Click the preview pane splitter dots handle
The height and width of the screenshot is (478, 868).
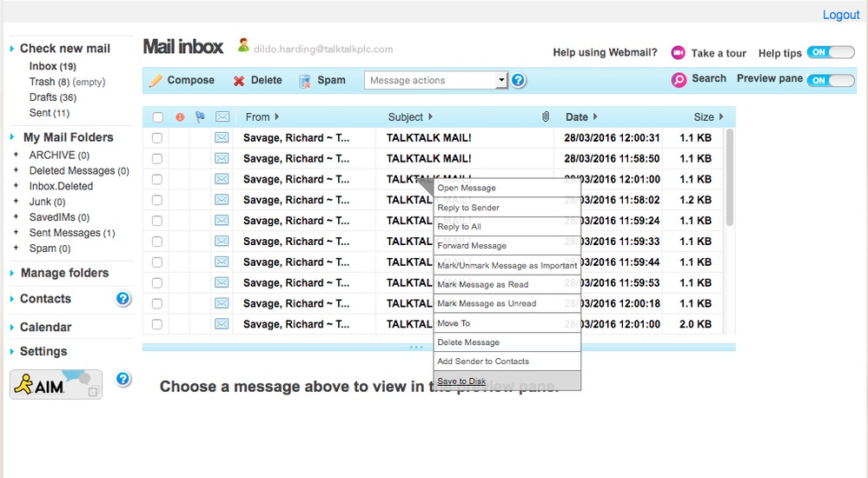click(416, 348)
